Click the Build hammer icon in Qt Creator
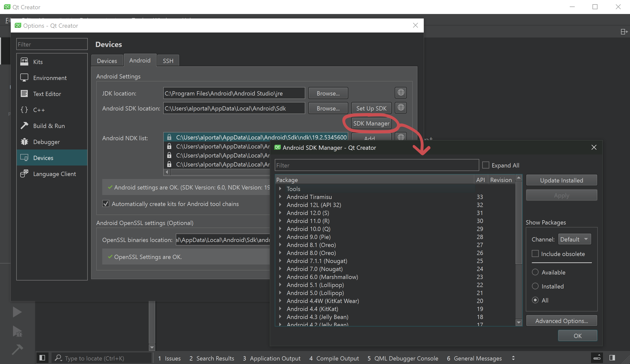 (x=17, y=349)
